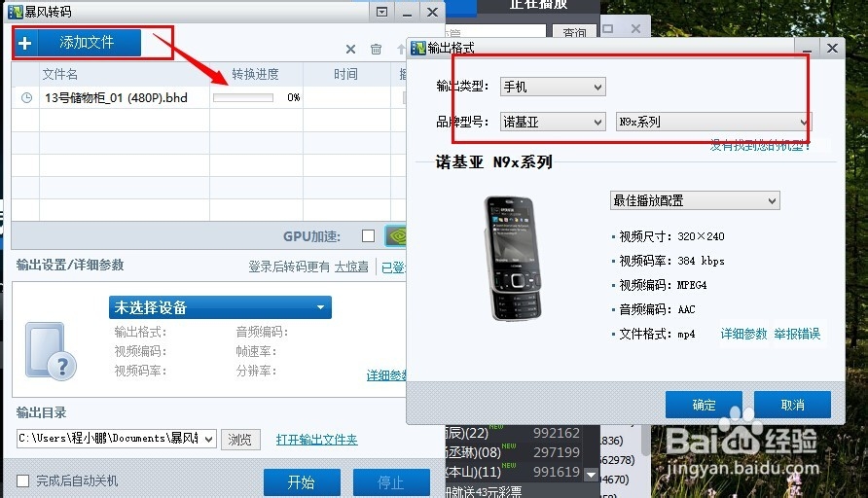Click the 输出格式 dialog title icon
This screenshot has height=498, width=868.
pyautogui.click(x=418, y=48)
